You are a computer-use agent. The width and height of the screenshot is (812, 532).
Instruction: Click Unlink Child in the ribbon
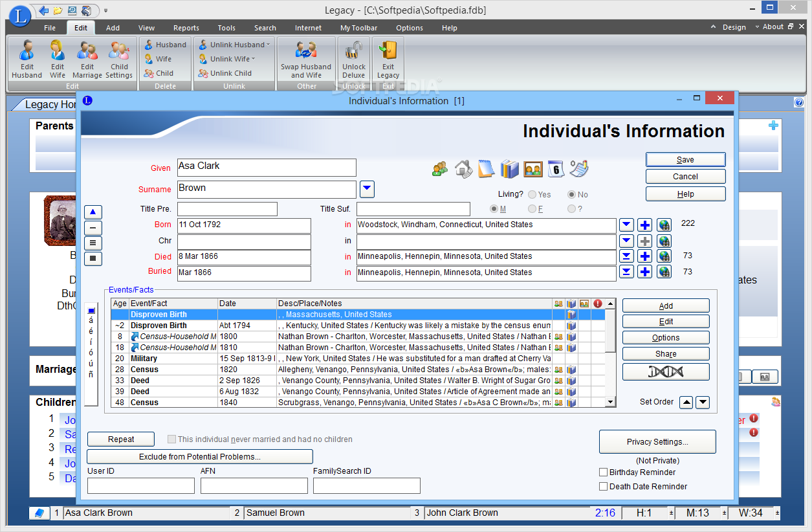coord(225,73)
